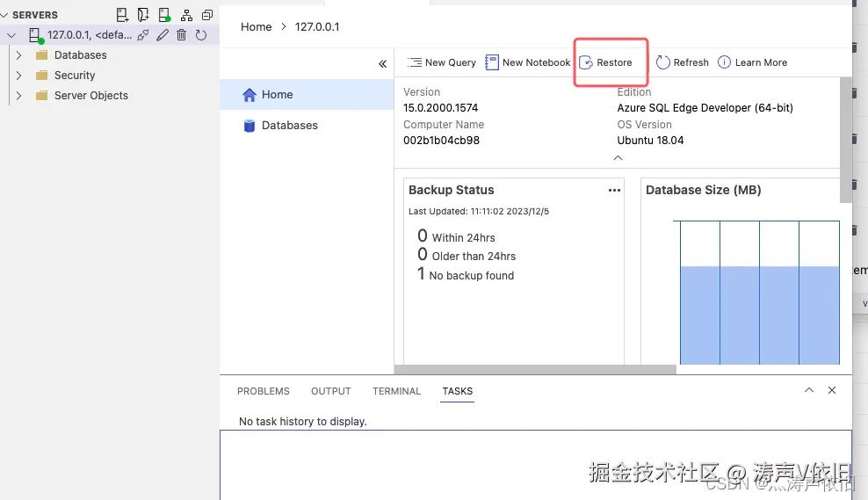The image size is (868, 500).
Task: Click Learn More toolbar button
Action: 752,62
